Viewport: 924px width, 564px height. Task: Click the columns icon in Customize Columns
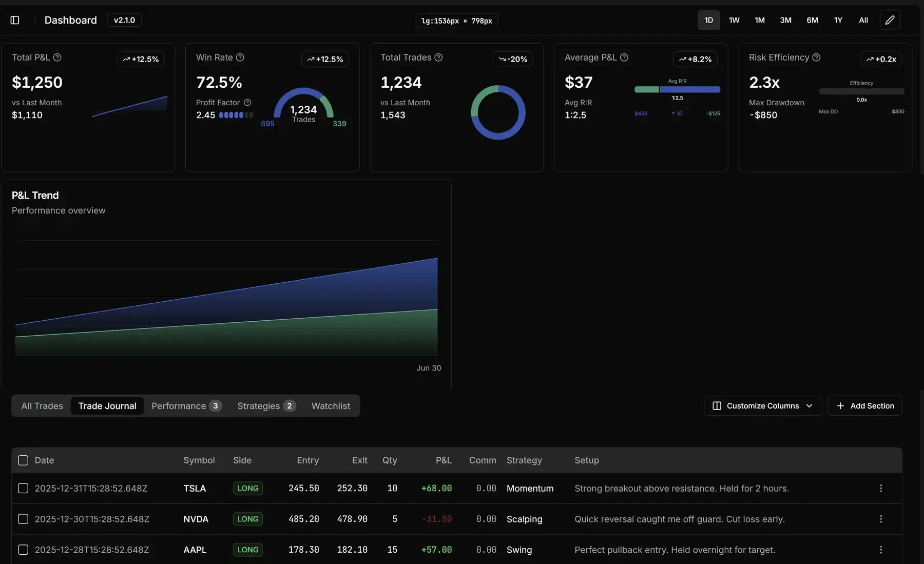coord(717,406)
